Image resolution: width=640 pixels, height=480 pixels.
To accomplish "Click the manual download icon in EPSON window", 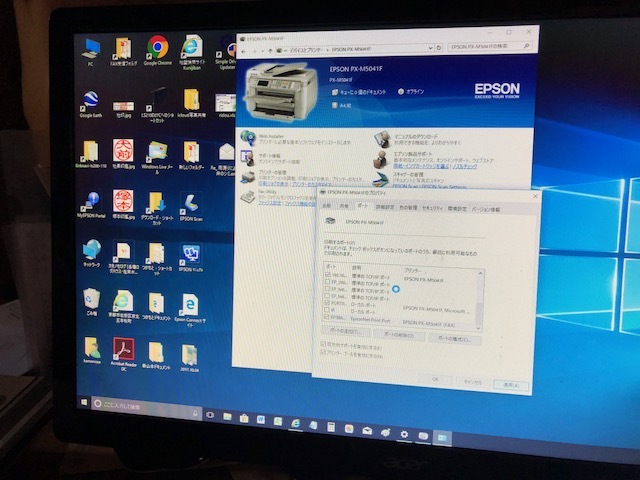I will click(x=382, y=139).
